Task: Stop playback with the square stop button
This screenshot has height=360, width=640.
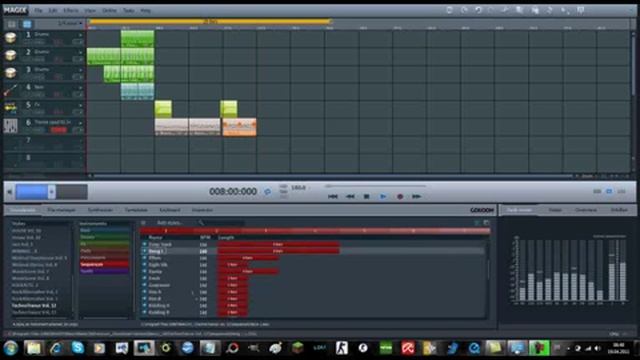Action: [x=367, y=196]
